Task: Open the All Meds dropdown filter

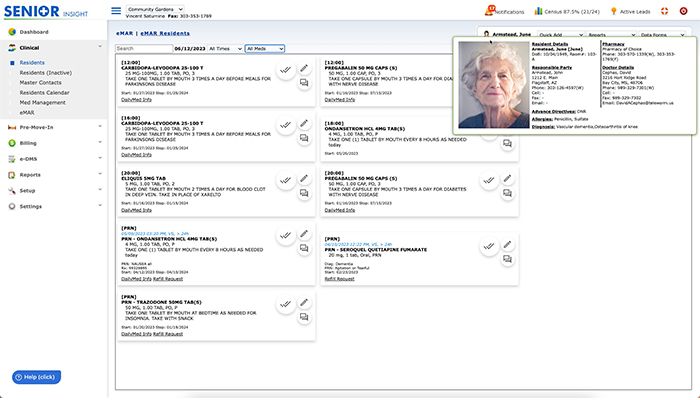Action: (x=265, y=49)
